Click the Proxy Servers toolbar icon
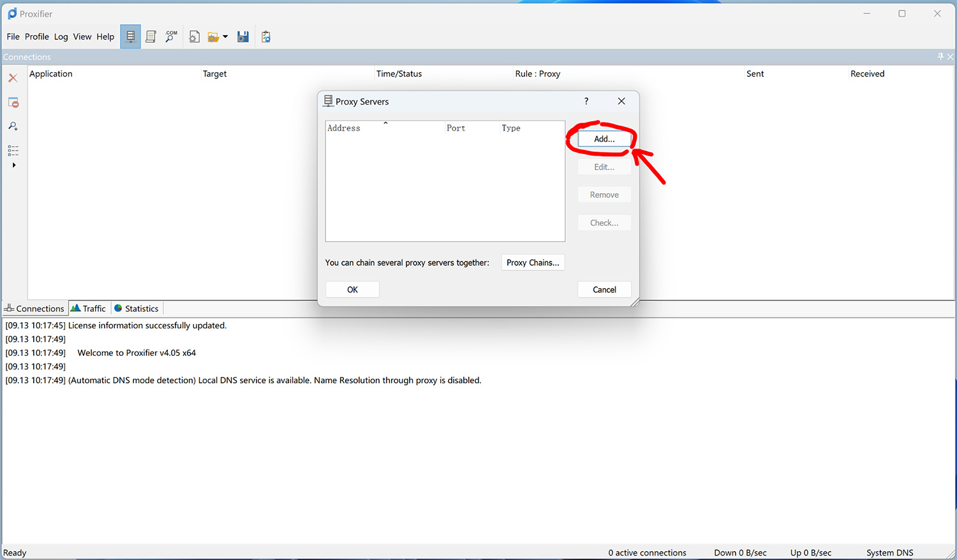 pyautogui.click(x=130, y=37)
